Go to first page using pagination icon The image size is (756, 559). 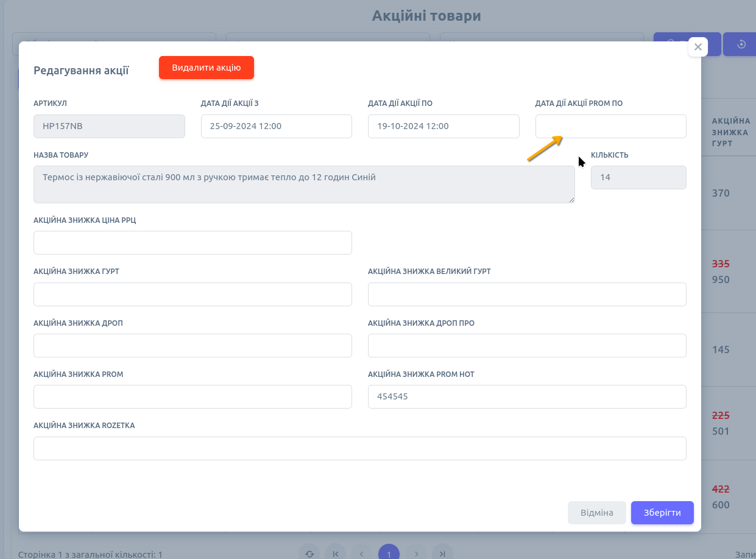coord(336,554)
